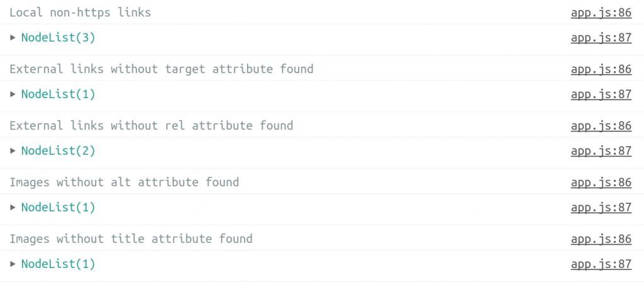Open app.js:86 link beside rel attribute message
This screenshot has width=644, height=285.
601,126
